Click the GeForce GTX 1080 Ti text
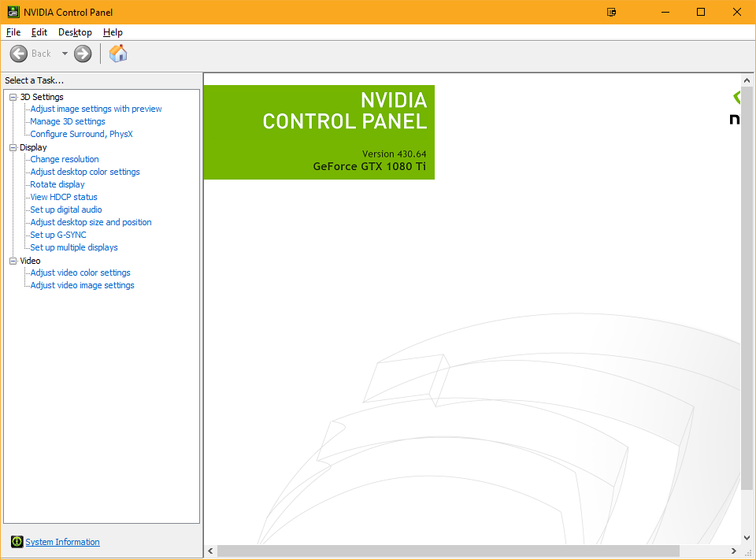The width and height of the screenshot is (756, 560). [369, 166]
